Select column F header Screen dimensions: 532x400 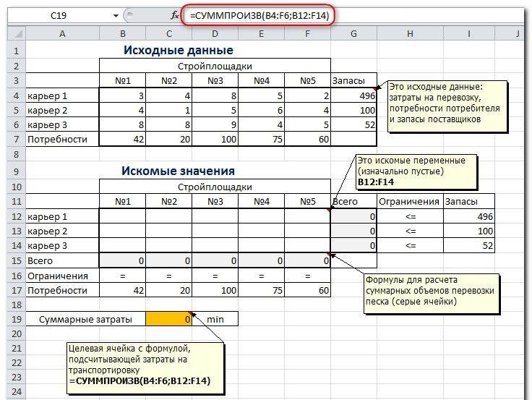(x=307, y=33)
